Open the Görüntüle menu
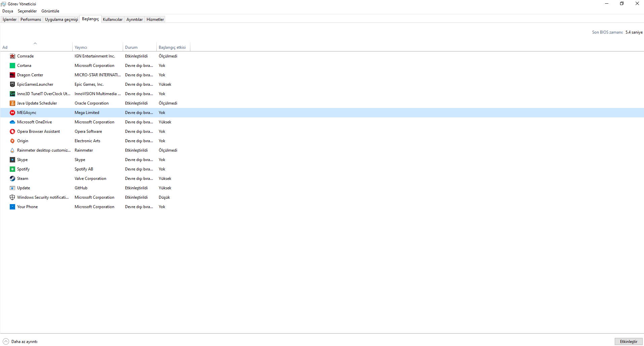This screenshot has height=346, width=644. 50,11
